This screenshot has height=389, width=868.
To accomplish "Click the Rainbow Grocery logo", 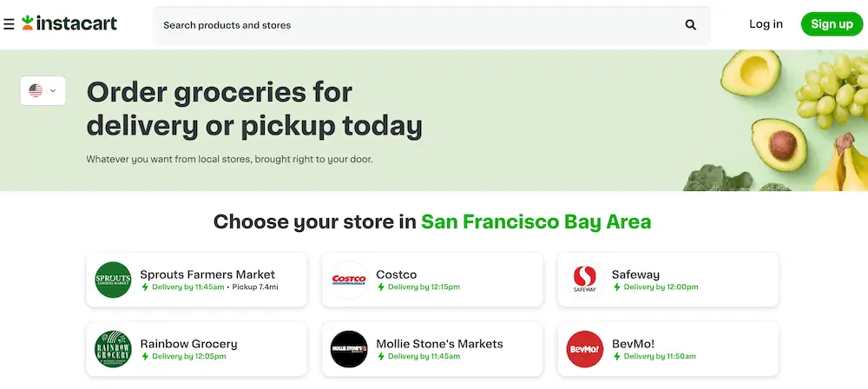I will click(x=113, y=349).
